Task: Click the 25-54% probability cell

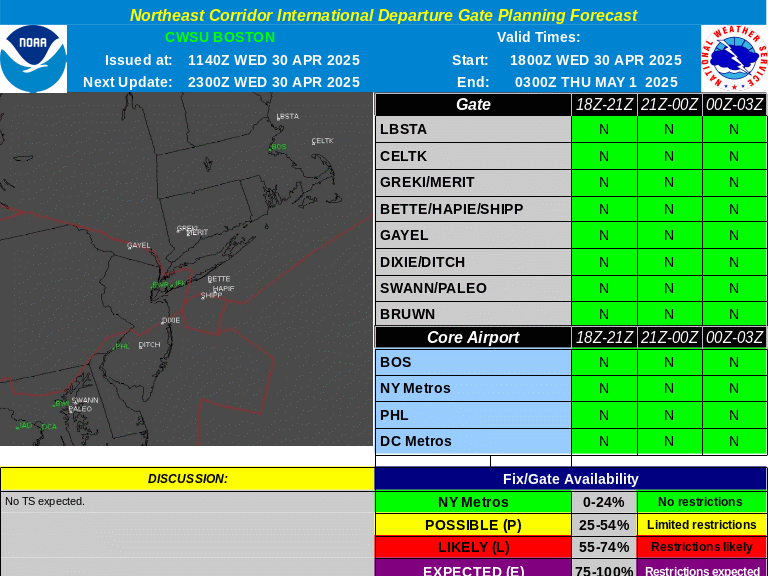Action: click(604, 525)
